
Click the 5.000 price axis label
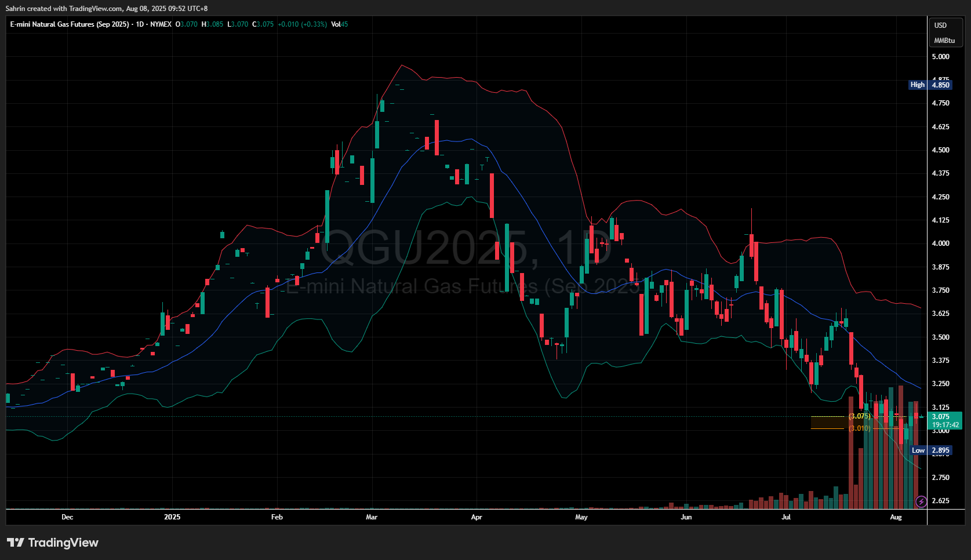(940, 57)
